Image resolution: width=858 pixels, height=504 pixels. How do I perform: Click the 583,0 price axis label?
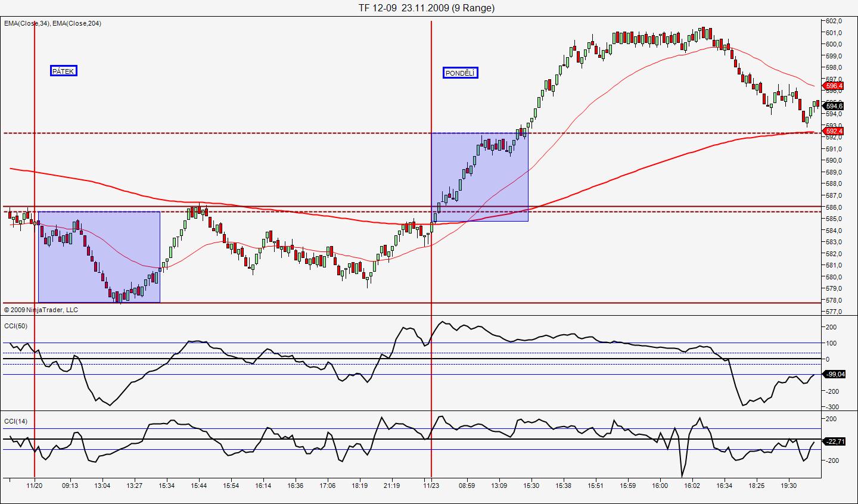pyautogui.click(x=834, y=242)
